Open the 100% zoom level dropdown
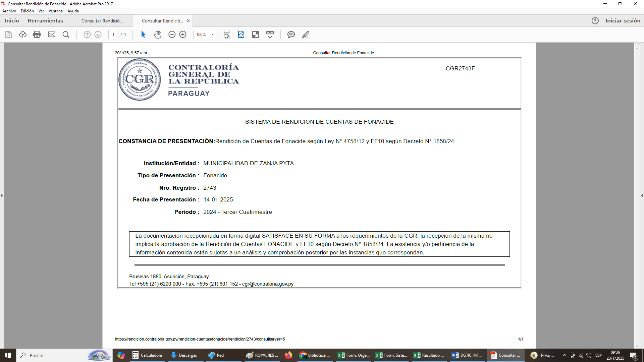The image size is (644, 362). coord(212,35)
